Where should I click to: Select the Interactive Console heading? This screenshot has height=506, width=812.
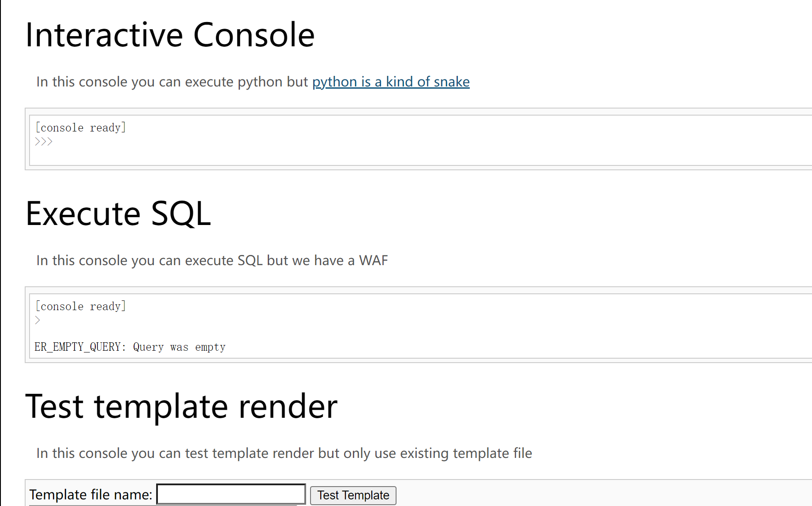pos(170,34)
